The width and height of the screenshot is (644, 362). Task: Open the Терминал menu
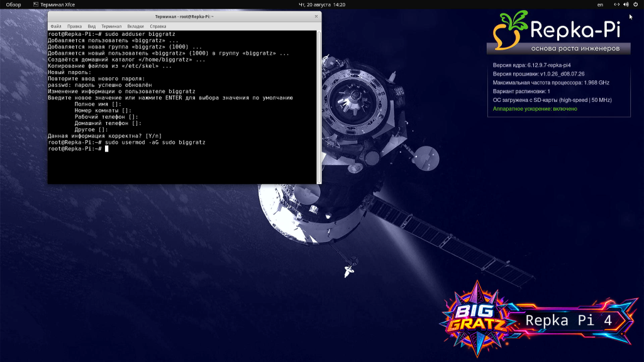(x=111, y=26)
